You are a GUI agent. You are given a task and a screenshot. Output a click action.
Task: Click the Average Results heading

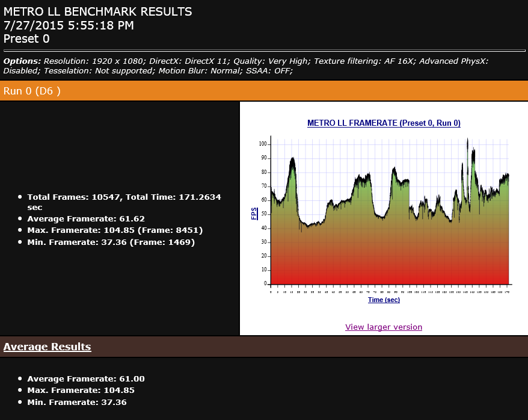[x=47, y=347]
